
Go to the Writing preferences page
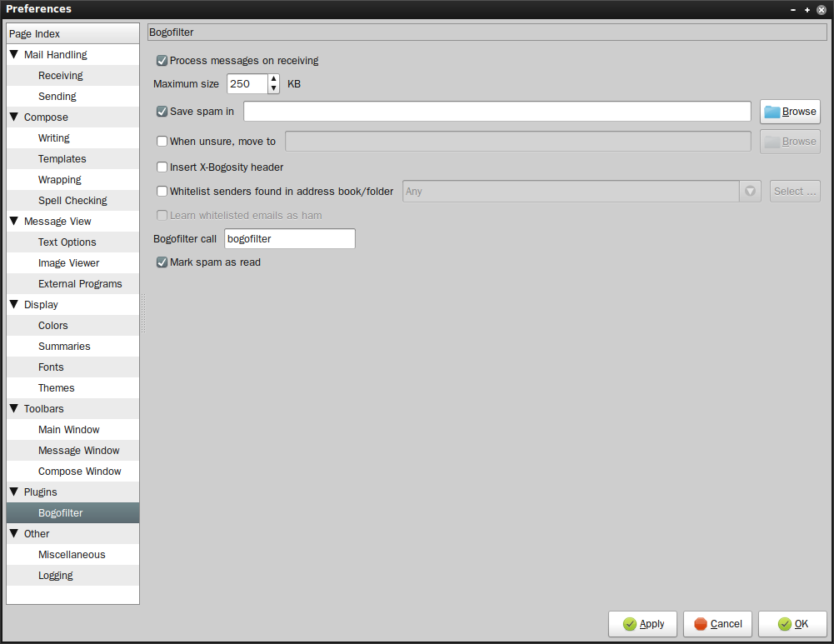point(72,137)
